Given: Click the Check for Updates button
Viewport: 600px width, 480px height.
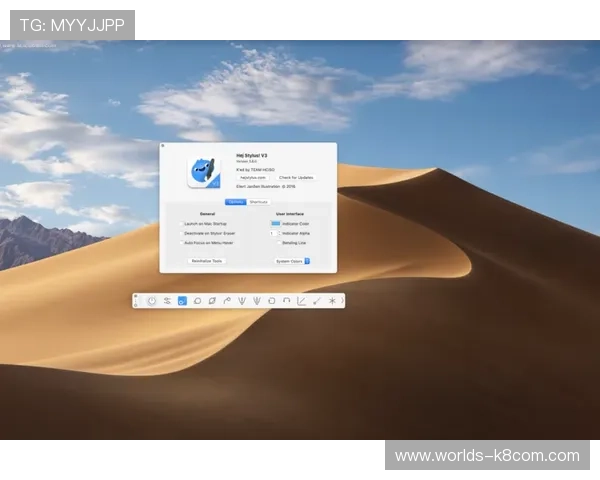Looking at the screenshot, I should click(296, 177).
